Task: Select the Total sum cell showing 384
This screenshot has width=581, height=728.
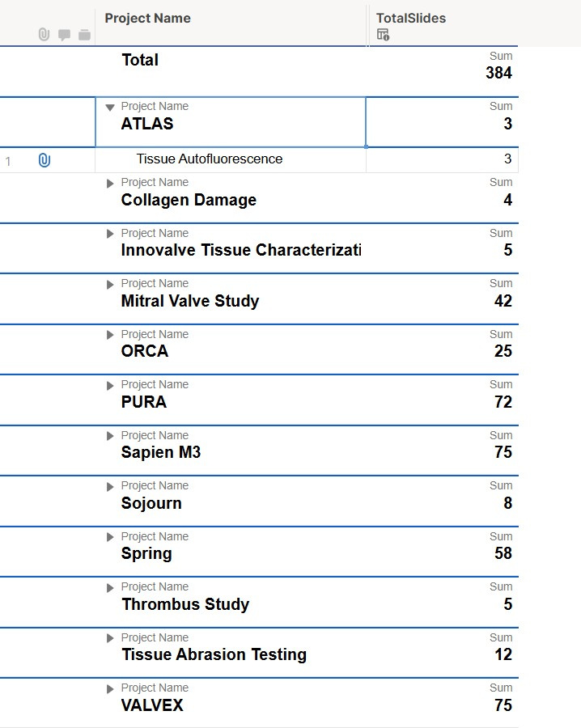Action: tap(442, 71)
